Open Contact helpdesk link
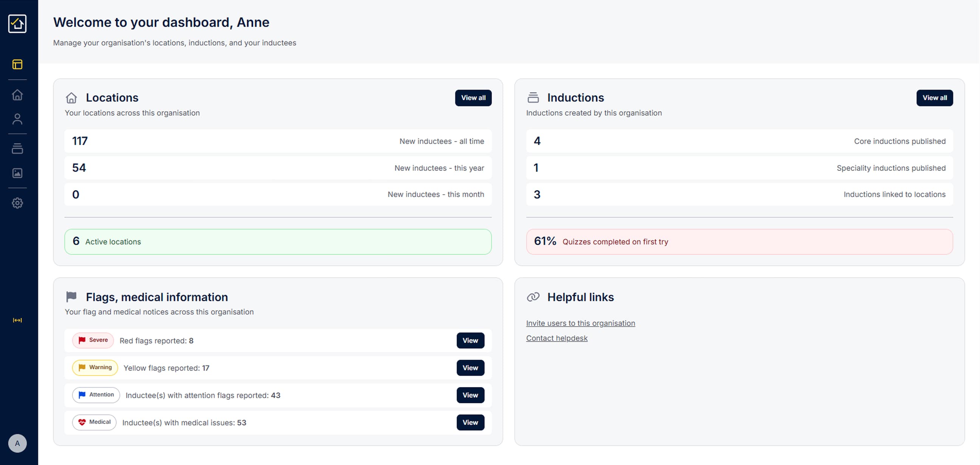The width and height of the screenshot is (980, 465). (556, 338)
